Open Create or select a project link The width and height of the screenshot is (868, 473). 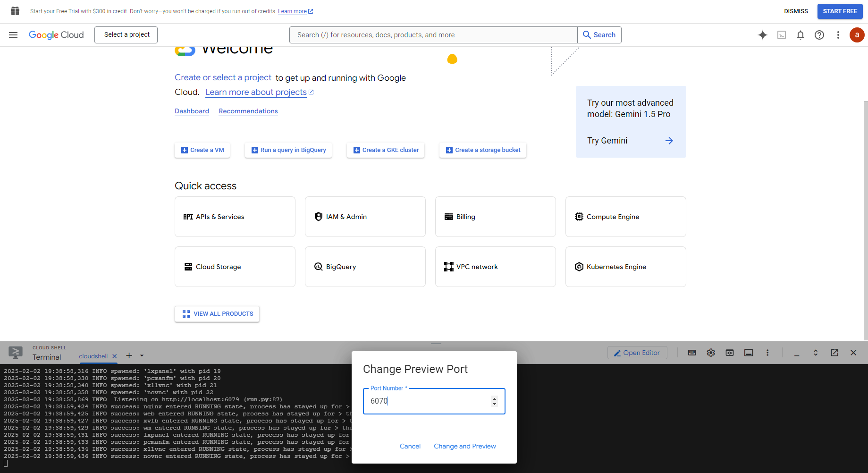click(223, 77)
